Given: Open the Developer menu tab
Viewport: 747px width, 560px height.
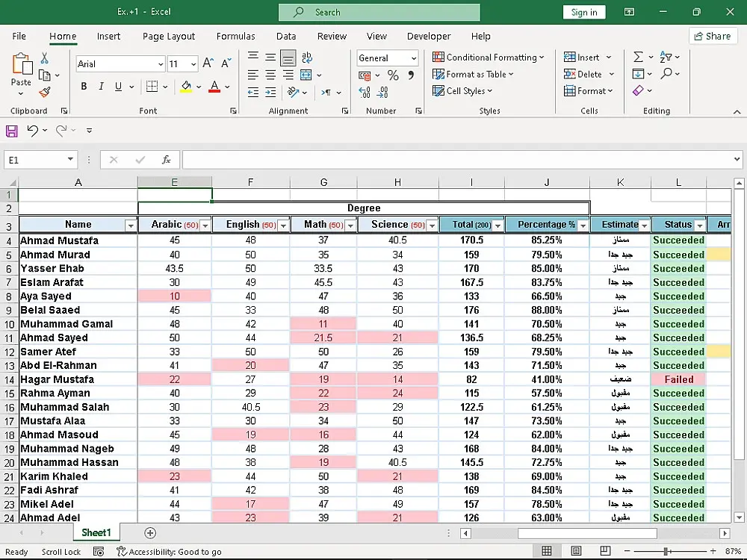Looking at the screenshot, I should [428, 36].
